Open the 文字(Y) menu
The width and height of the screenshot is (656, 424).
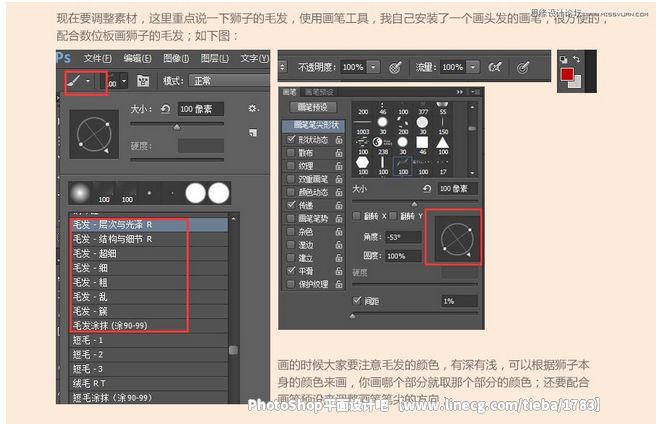pos(254,58)
